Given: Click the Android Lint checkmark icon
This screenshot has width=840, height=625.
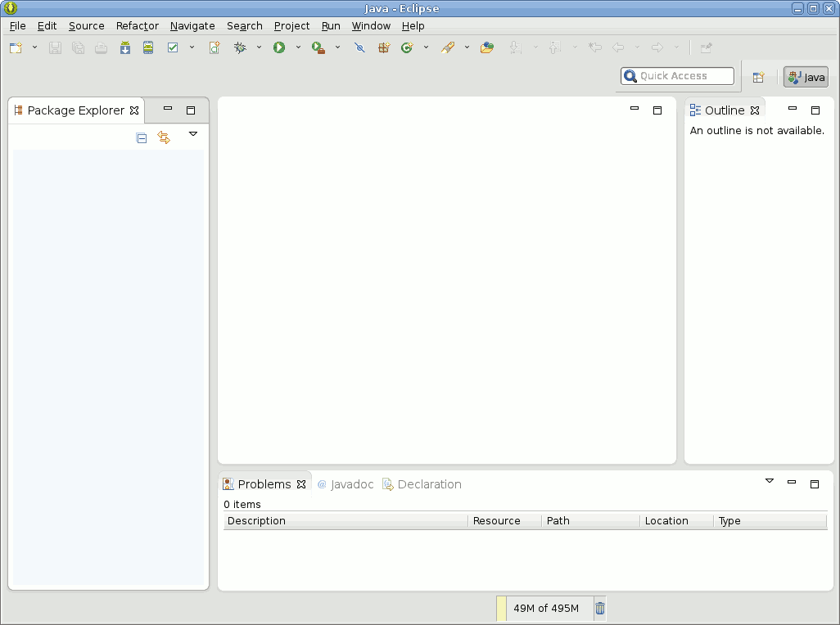Looking at the screenshot, I should (x=173, y=47).
